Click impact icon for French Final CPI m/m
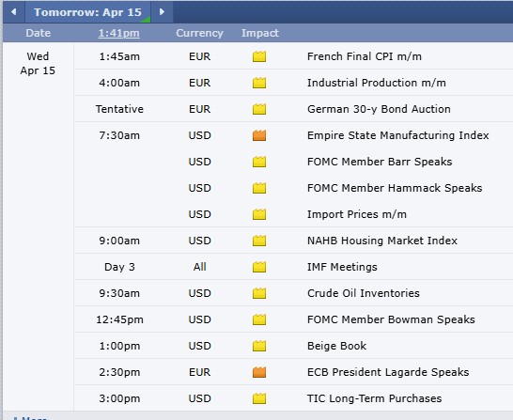 click(x=259, y=56)
